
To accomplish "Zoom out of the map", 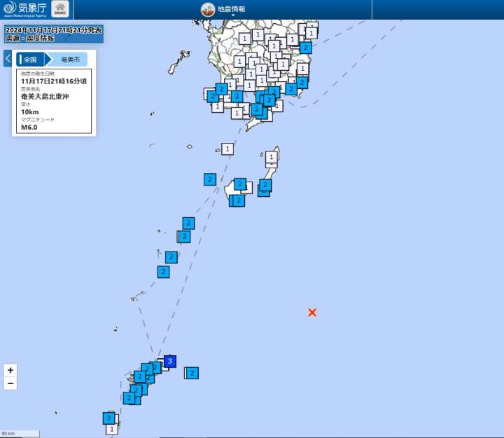I will [x=10, y=383].
